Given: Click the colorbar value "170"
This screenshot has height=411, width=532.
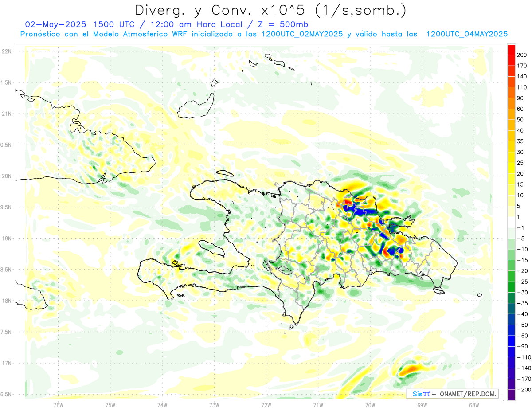Looking at the screenshot, I should (523, 66).
